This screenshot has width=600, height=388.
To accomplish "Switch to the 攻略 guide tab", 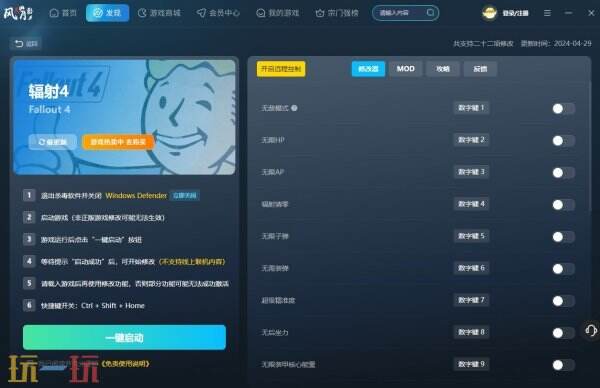I will [443, 69].
